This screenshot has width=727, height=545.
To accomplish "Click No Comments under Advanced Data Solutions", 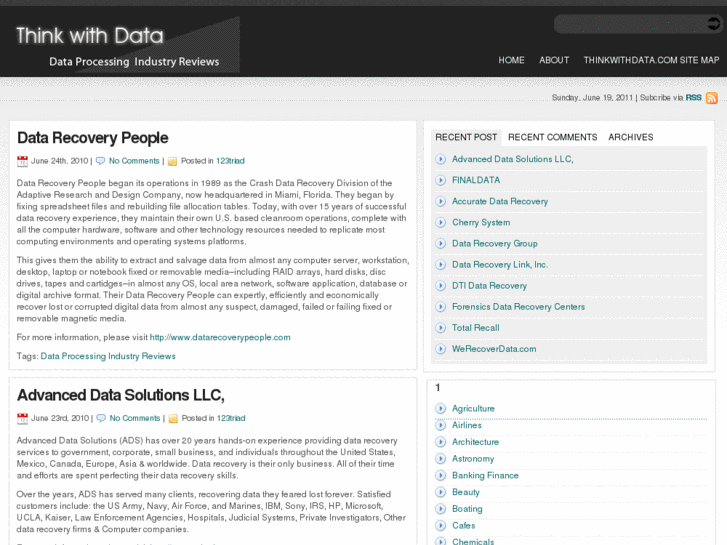I will (x=135, y=418).
